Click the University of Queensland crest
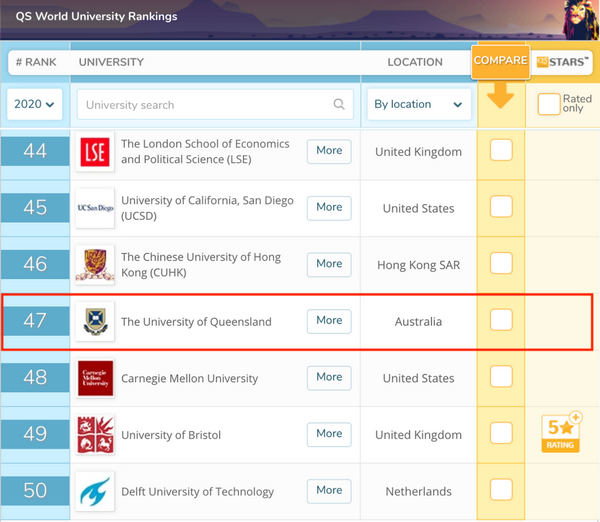The width and height of the screenshot is (600, 522). click(x=95, y=321)
